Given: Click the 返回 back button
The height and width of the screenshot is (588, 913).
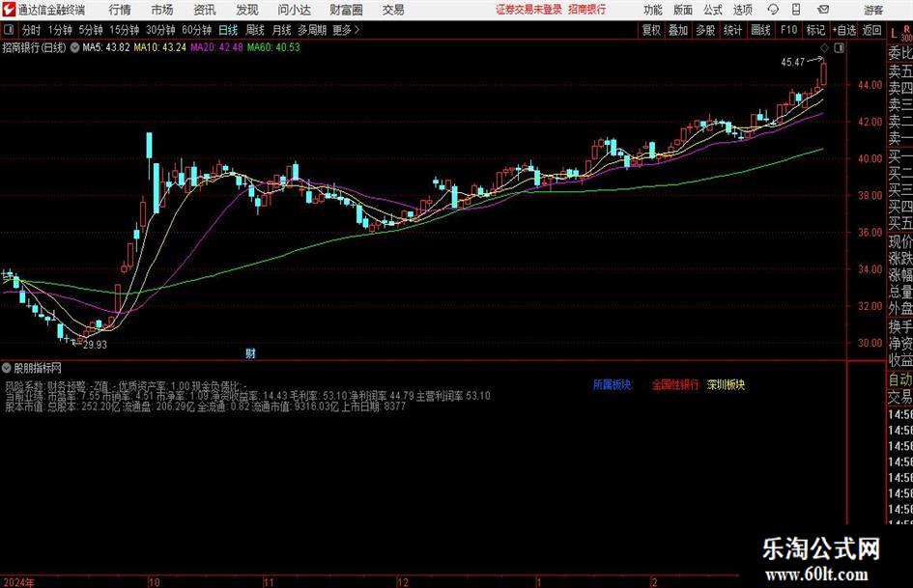Looking at the screenshot, I should pos(871,30).
